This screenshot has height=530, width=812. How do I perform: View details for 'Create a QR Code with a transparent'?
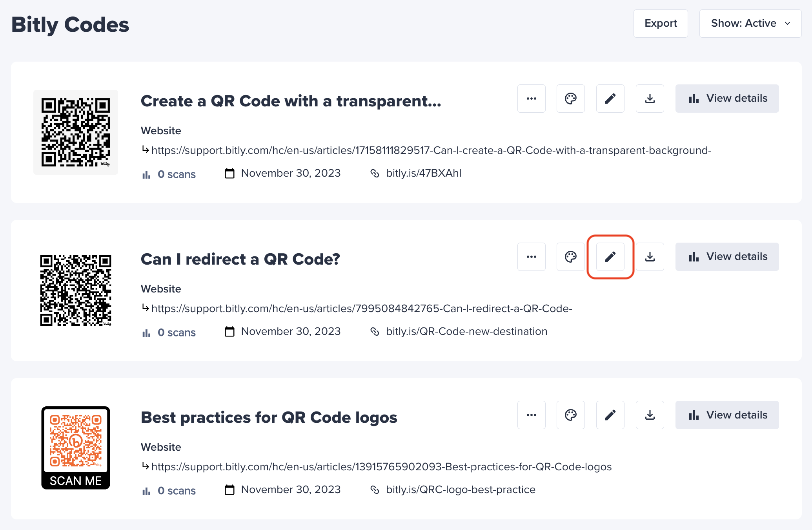coord(727,99)
